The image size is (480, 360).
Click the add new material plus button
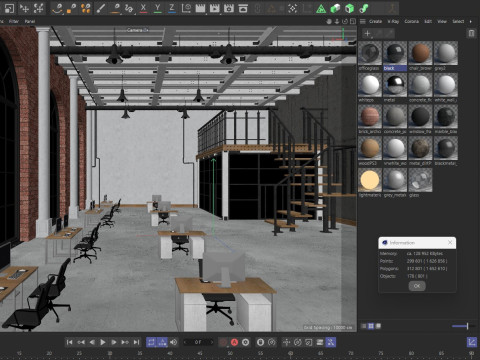coord(367,33)
